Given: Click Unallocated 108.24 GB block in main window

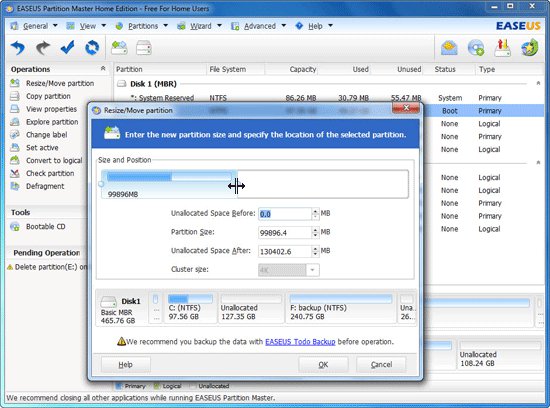Looking at the screenshot, I should tap(500, 354).
